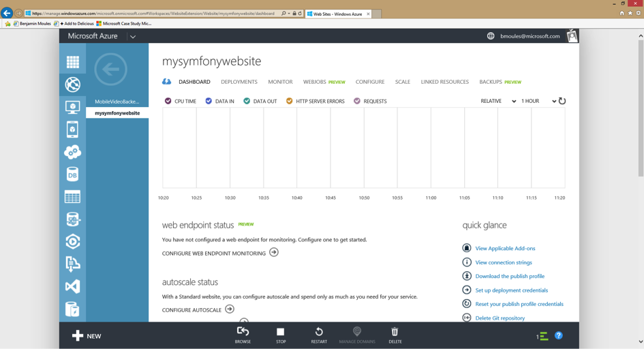Viewport: 644px width, 349px height.
Task: Select MobileVideoBacke... site in list
Action: tap(117, 102)
